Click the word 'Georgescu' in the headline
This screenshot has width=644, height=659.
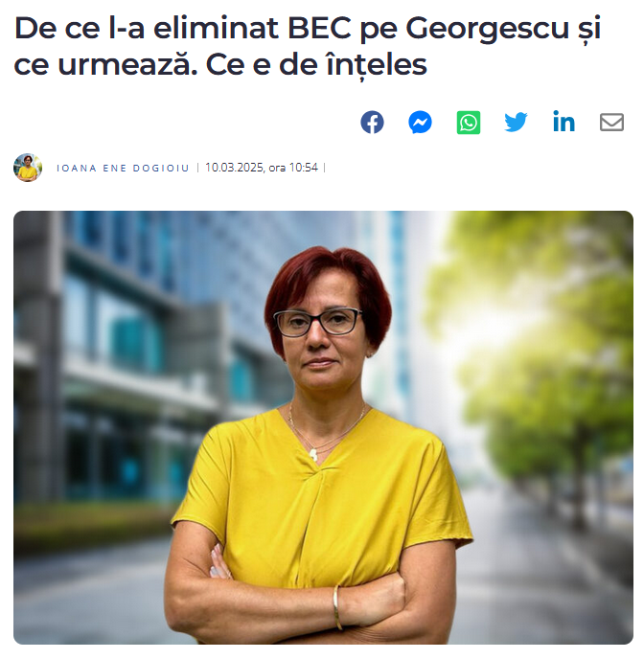487,30
